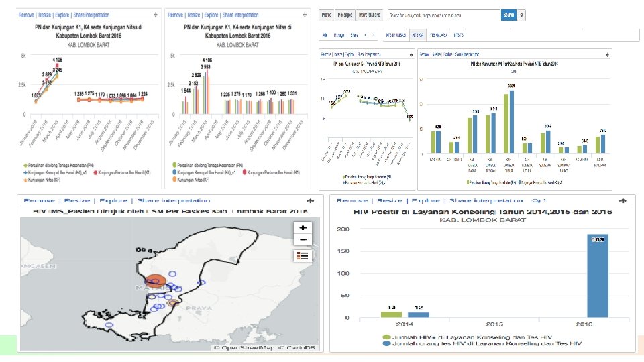Image resolution: width=644 pixels, height=362 pixels.
Task: Click Explore on the HIV Positif chart panel
Action: coord(426,200)
